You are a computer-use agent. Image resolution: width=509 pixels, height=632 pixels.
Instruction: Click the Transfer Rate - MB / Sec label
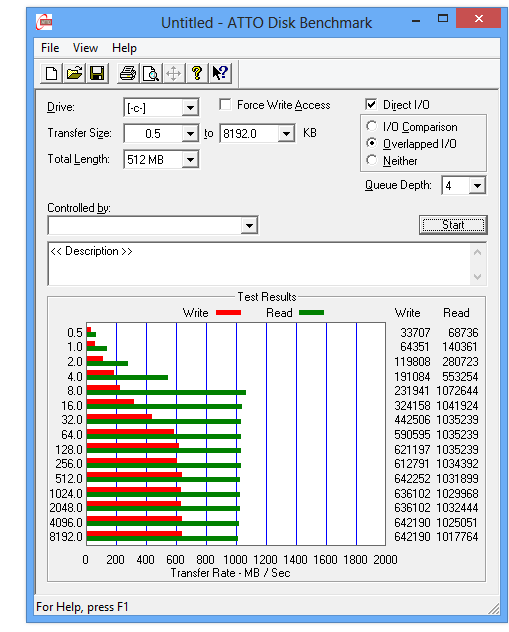pos(230,573)
